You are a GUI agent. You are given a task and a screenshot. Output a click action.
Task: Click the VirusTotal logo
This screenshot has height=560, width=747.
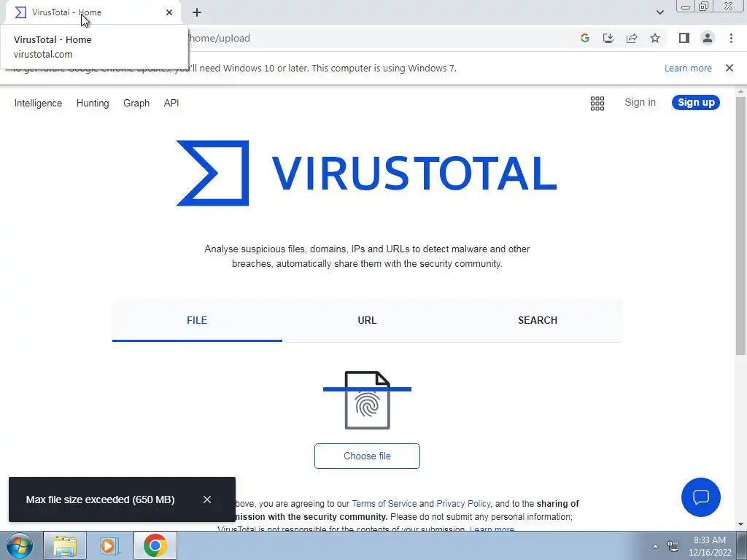(x=366, y=173)
